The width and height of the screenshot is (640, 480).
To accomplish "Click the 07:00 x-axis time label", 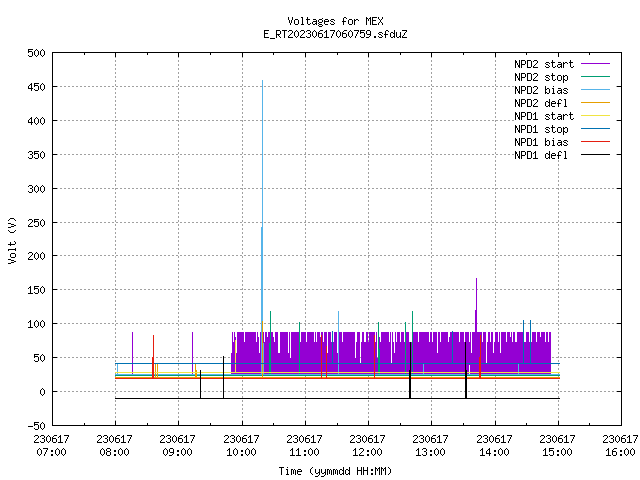I will click(x=51, y=452).
